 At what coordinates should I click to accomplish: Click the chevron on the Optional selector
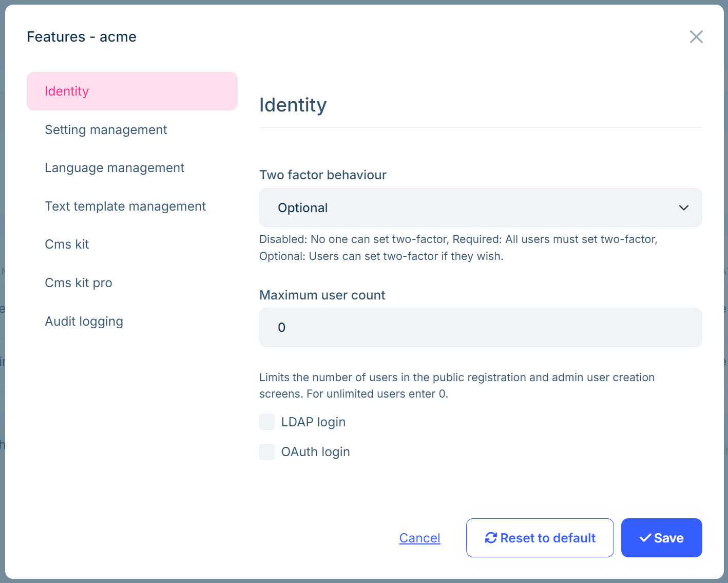coord(683,208)
